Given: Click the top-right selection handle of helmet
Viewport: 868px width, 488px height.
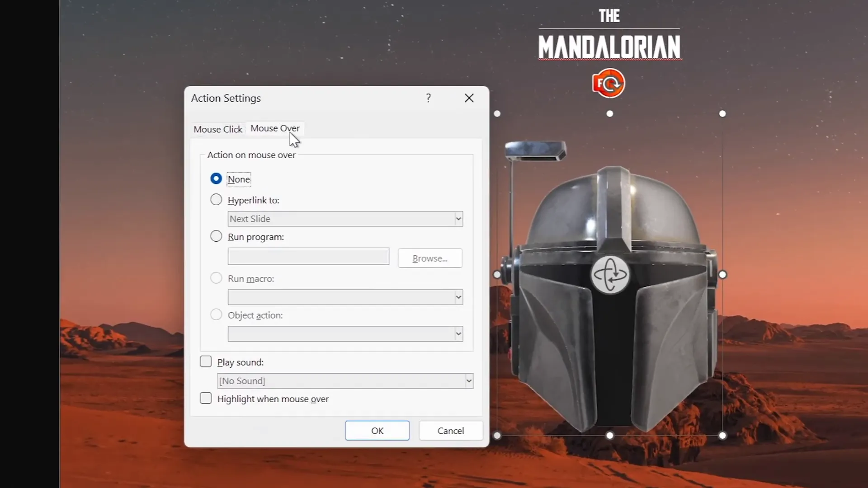Looking at the screenshot, I should [722, 114].
